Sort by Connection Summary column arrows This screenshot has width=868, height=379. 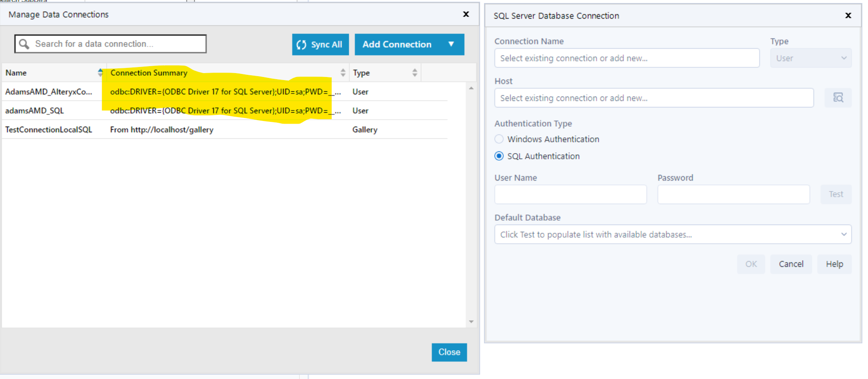(343, 73)
